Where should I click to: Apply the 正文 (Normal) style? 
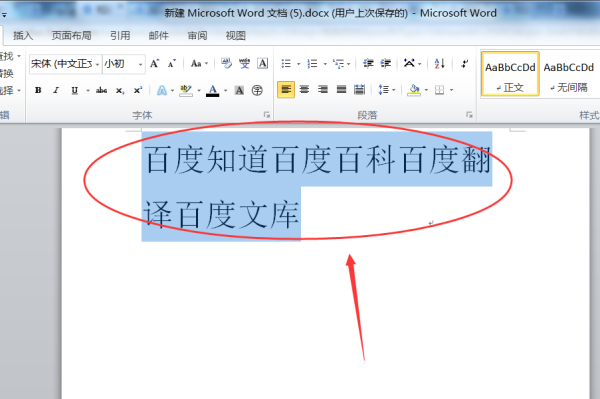point(510,74)
